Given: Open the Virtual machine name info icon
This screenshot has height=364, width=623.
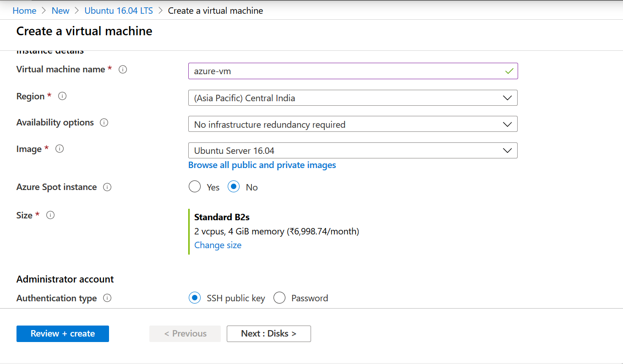Looking at the screenshot, I should point(123,70).
